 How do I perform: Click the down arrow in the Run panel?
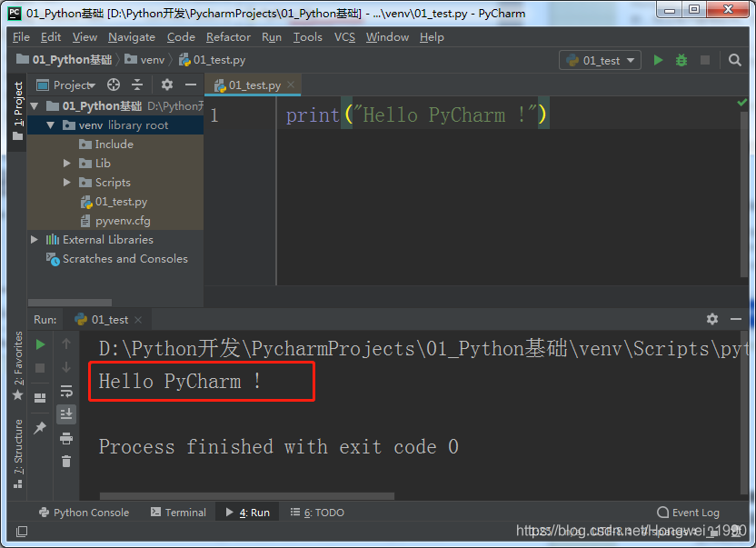pos(66,367)
